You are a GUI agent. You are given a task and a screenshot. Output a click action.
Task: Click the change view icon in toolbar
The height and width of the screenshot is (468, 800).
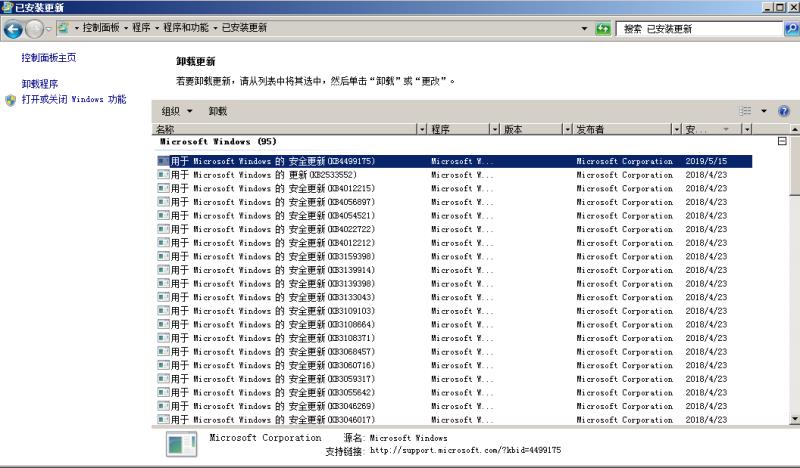coord(745,111)
